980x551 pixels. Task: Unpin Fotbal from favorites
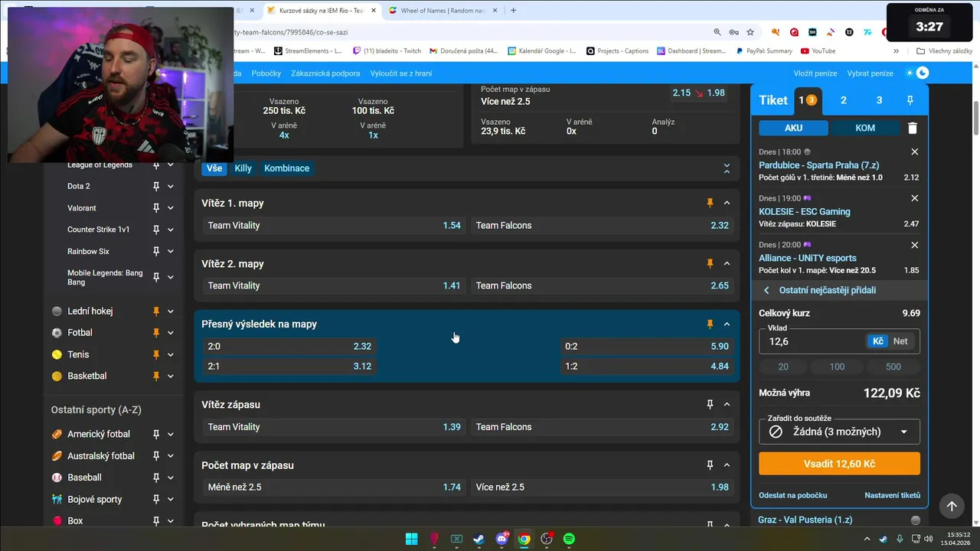tap(156, 333)
